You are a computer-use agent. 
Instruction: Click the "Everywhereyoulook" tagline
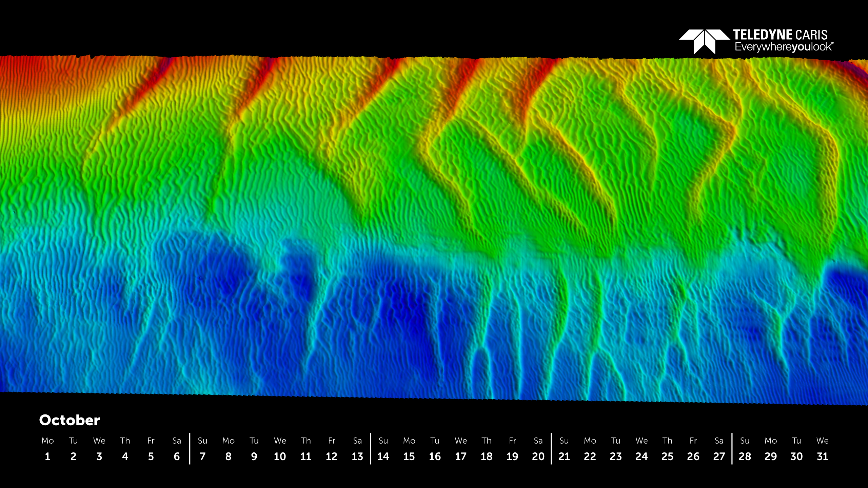click(784, 47)
